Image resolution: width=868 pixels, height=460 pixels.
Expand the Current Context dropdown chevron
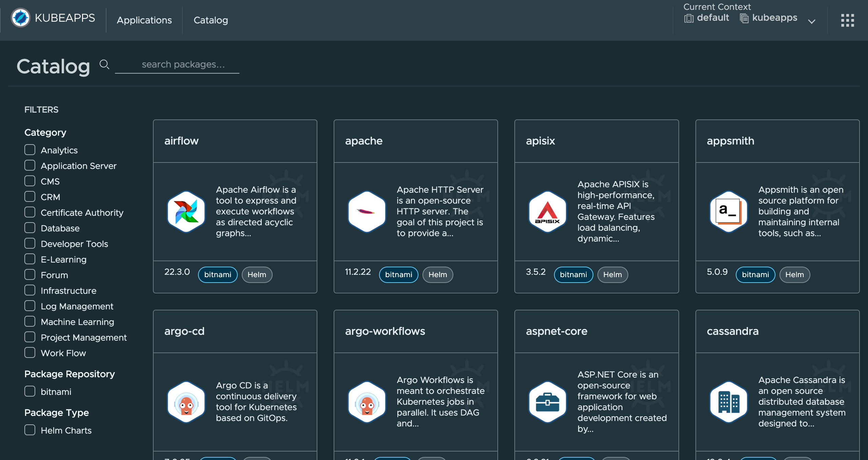point(812,21)
